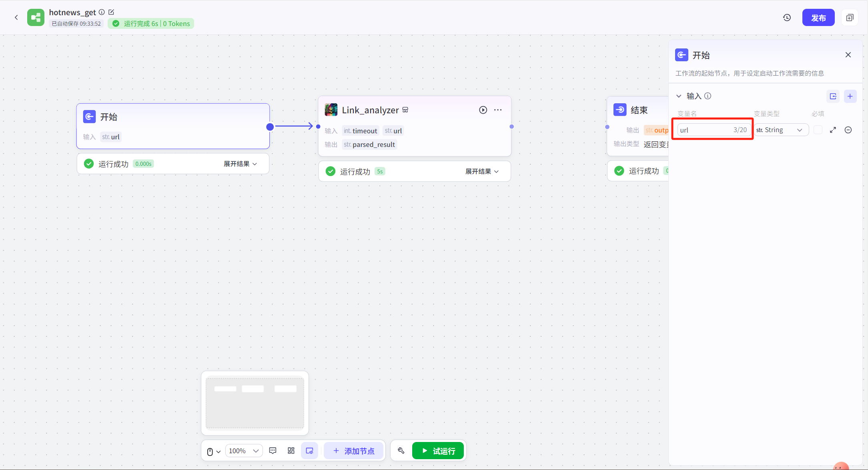Click duplicate icon beside the publish button
This screenshot has height=470, width=868.
[x=850, y=18]
